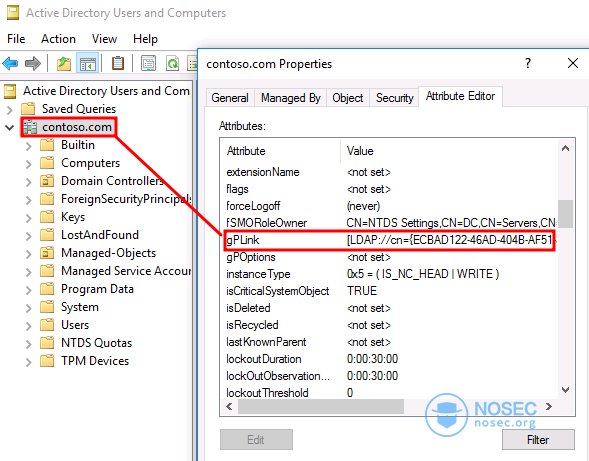Close the contoso.com Properties dialog
This screenshot has width=589, height=461.
pos(573,63)
